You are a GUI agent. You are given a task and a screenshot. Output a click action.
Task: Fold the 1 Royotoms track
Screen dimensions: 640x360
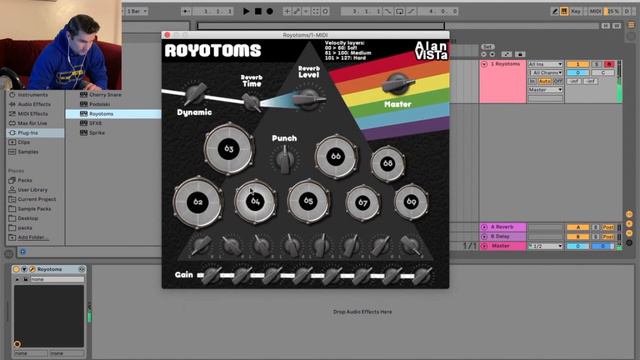point(484,64)
